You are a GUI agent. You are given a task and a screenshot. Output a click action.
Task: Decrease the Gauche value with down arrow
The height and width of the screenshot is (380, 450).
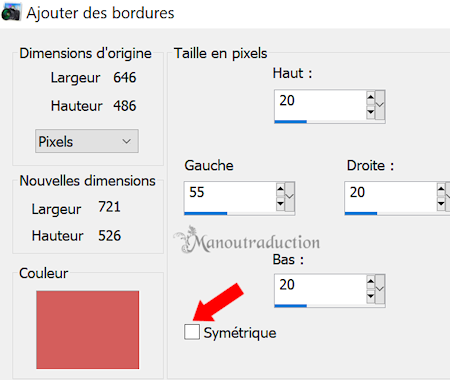pos(280,204)
